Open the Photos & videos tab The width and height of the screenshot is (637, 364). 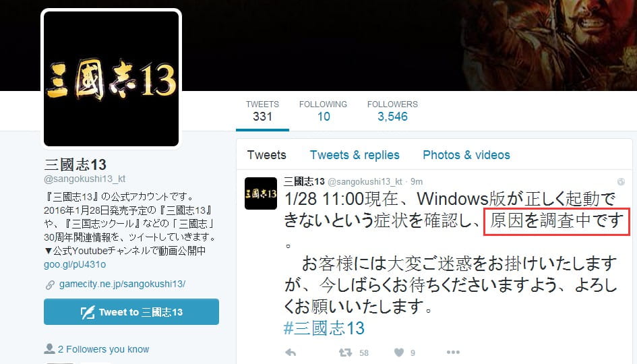pos(466,155)
